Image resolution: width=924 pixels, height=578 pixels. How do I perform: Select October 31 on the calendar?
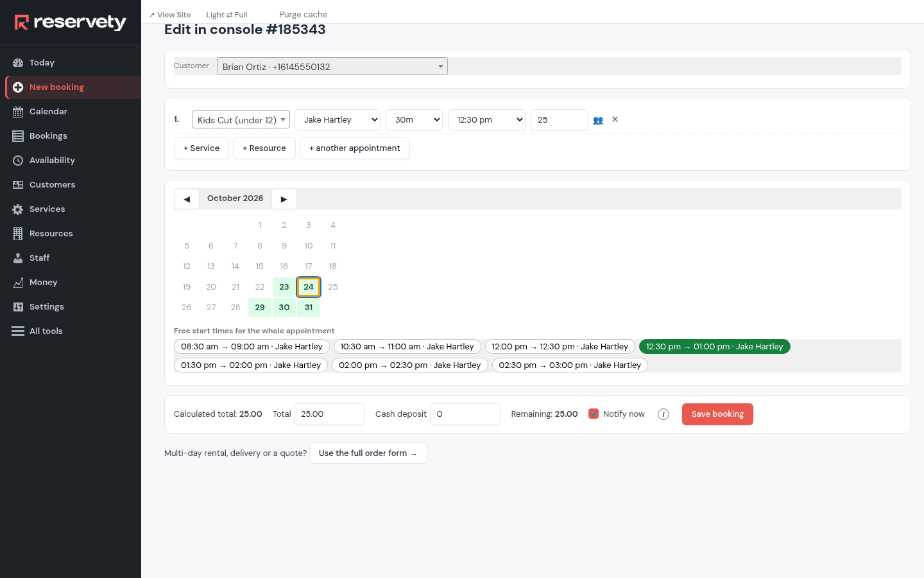309,308
